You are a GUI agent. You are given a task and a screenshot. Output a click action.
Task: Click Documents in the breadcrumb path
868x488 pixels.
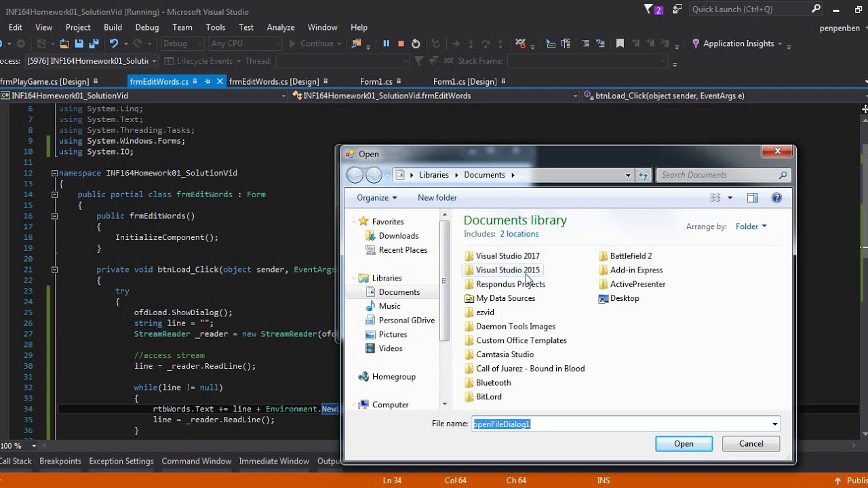(x=484, y=175)
